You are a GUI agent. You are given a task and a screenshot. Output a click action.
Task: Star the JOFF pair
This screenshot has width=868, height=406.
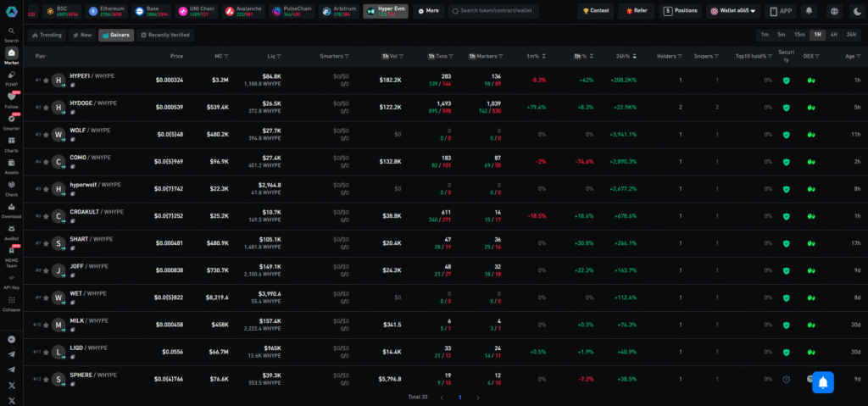pyautogui.click(x=46, y=270)
